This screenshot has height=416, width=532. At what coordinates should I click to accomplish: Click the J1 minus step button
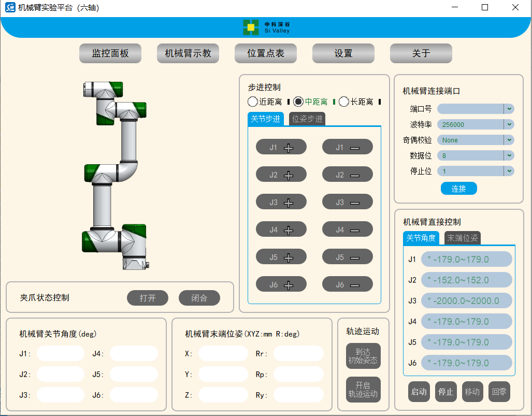point(348,147)
